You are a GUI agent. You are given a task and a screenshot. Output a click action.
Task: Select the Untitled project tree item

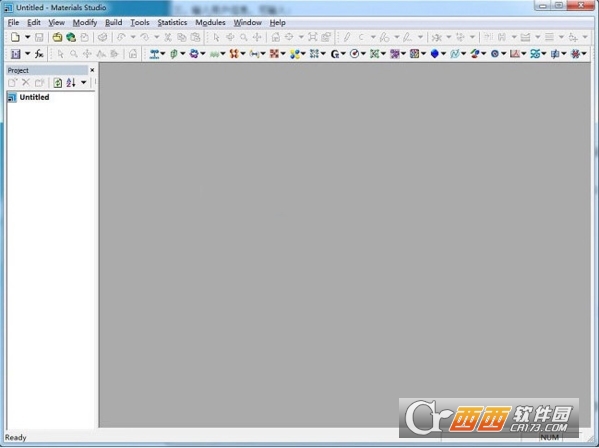point(34,97)
